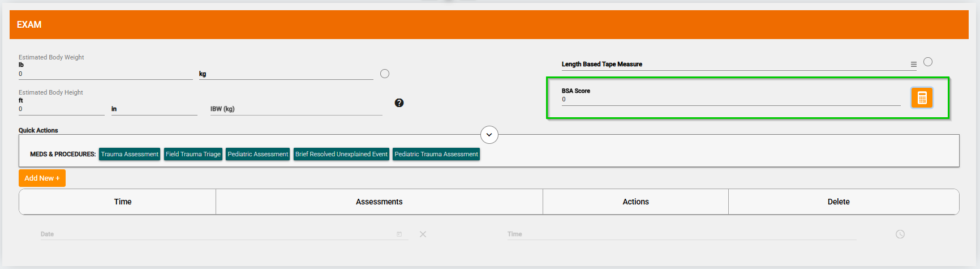The width and height of the screenshot is (980, 269).
Task: Select Pediatric Assessment quick action
Action: click(257, 154)
